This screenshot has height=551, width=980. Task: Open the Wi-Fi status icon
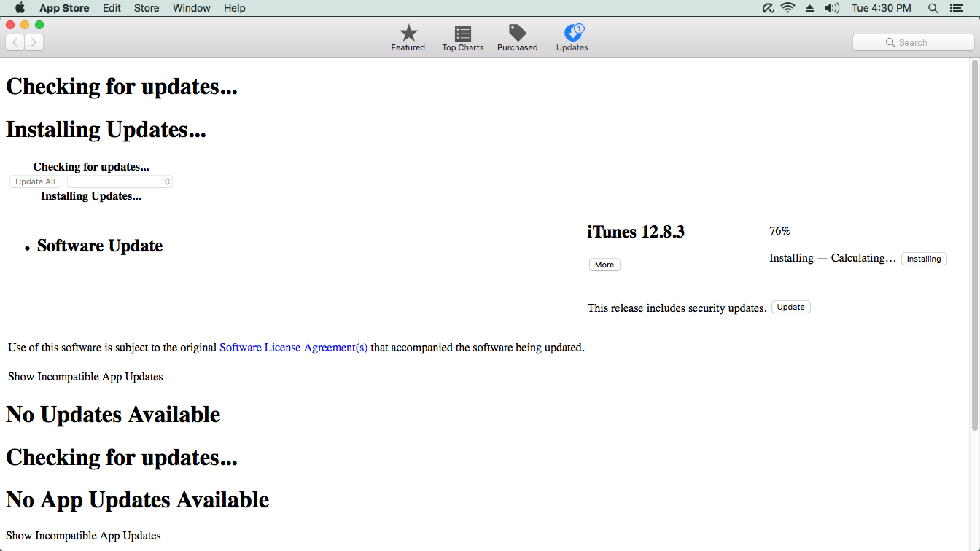tap(787, 8)
